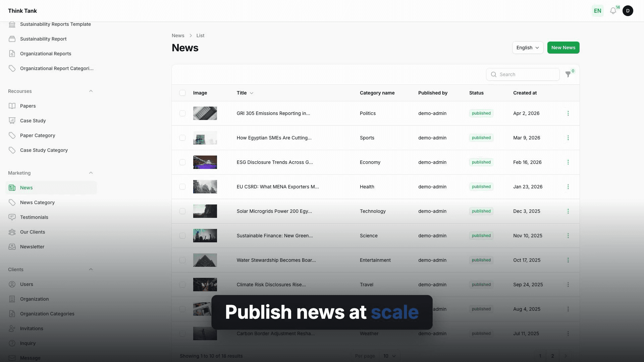Click the Organizational Report Categories tag icon
644x362 pixels.
coord(12,68)
